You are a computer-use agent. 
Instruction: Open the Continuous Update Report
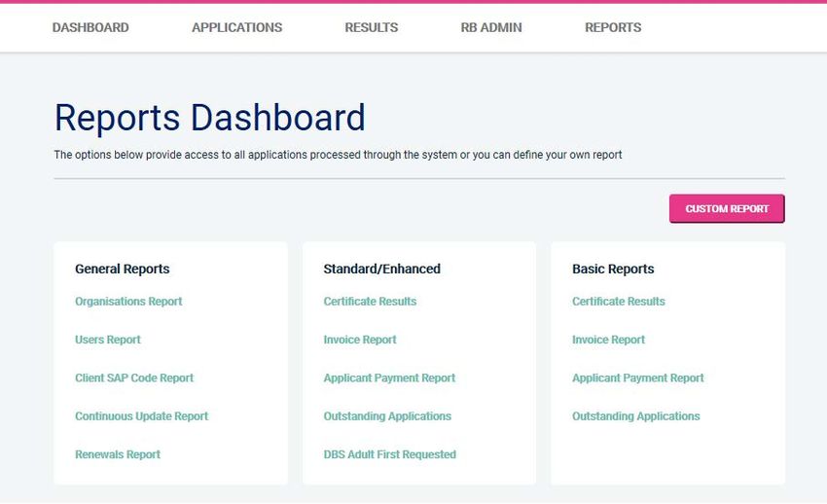[x=141, y=416]
